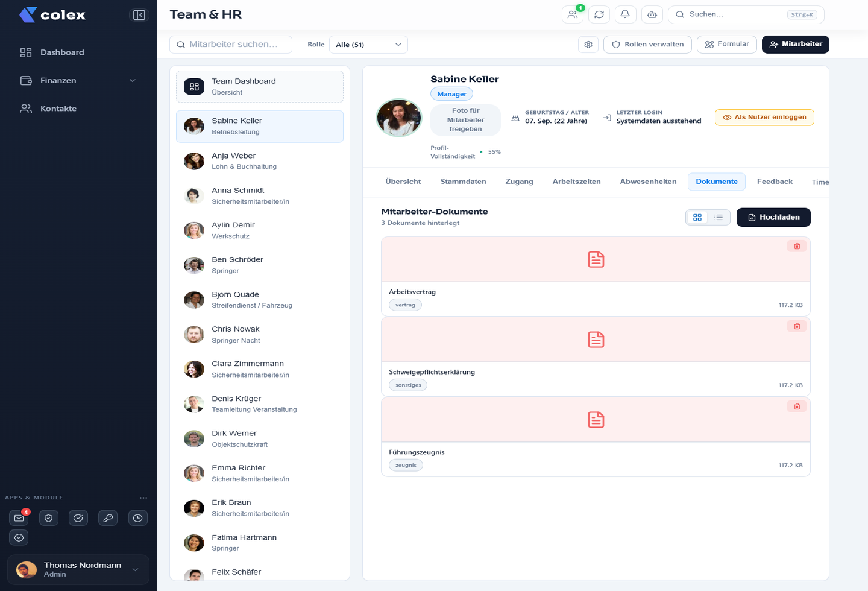Image resolution: width=868 pixels, height=591 pixels.
Task: Select Anja Weber in employee list
Action: (x=260, y=161)
